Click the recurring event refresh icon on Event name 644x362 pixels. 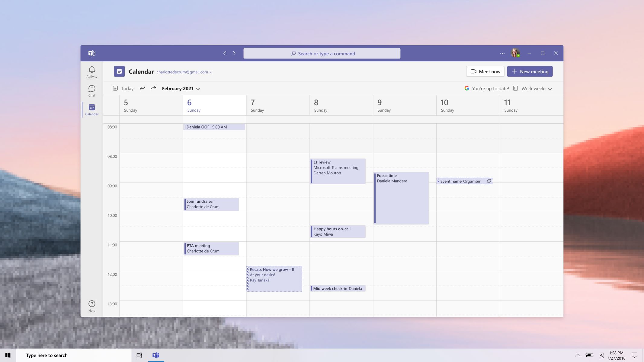click(489, 181)
